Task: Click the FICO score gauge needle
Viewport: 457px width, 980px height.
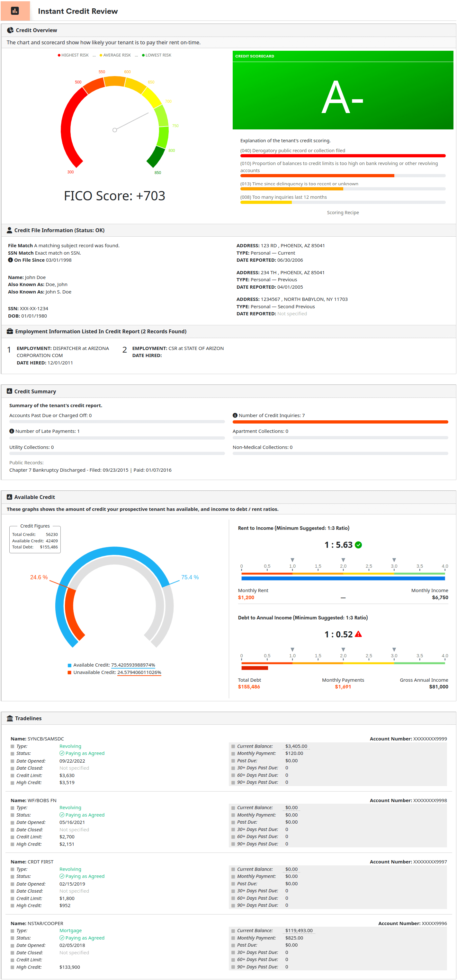Action: (131, 122)
